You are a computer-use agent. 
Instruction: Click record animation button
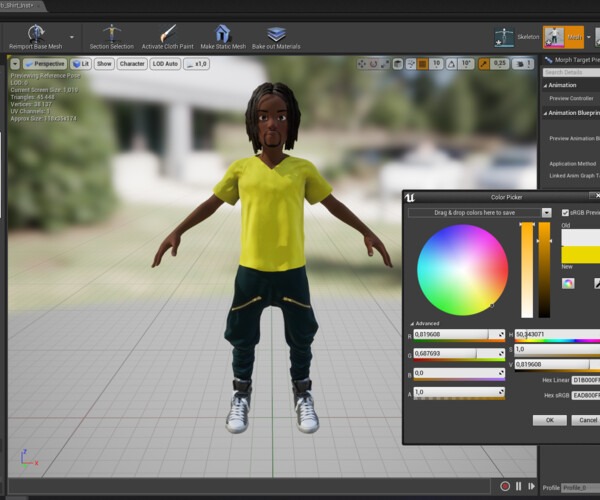(505, 486)
